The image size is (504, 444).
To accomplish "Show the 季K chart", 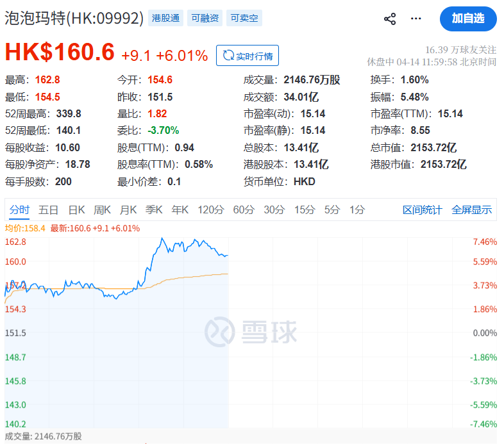I will (154, 210).
